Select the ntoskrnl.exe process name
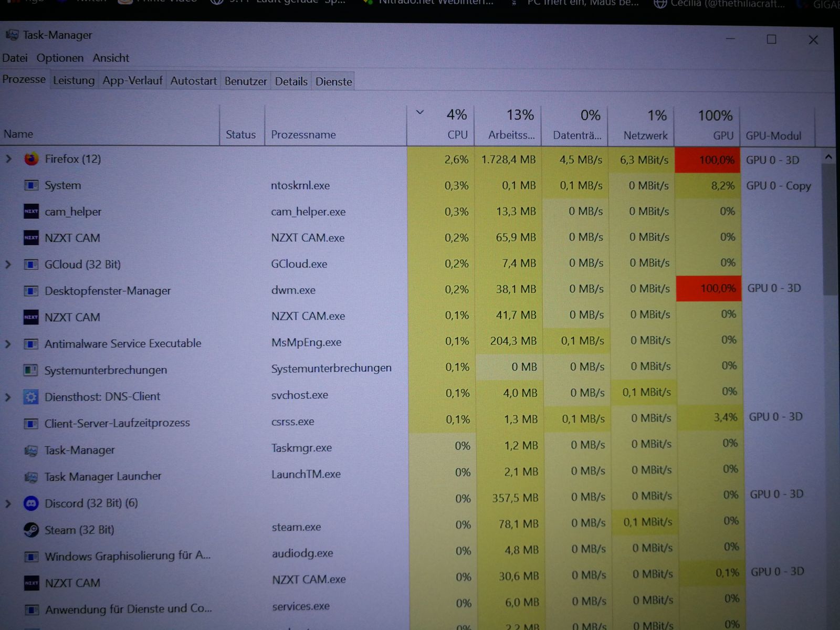Screen dimensions: 840x630 [x=300, y=185]
